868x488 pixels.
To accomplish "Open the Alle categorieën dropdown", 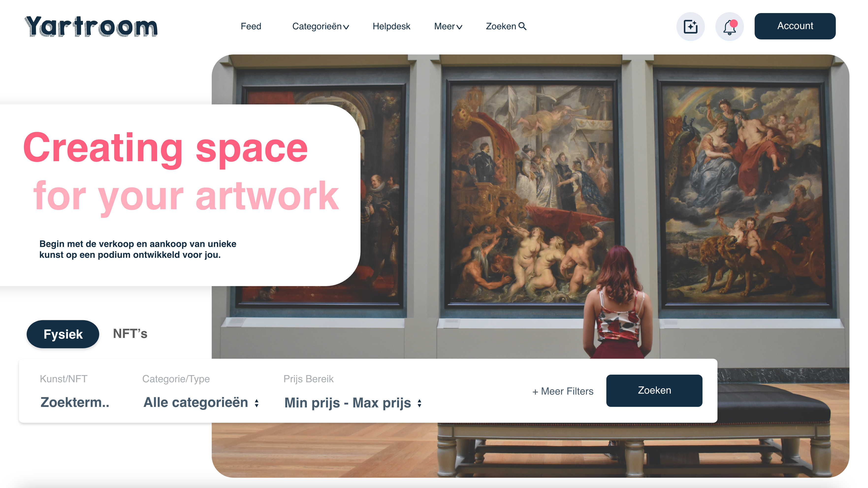I will pos(201,402).
